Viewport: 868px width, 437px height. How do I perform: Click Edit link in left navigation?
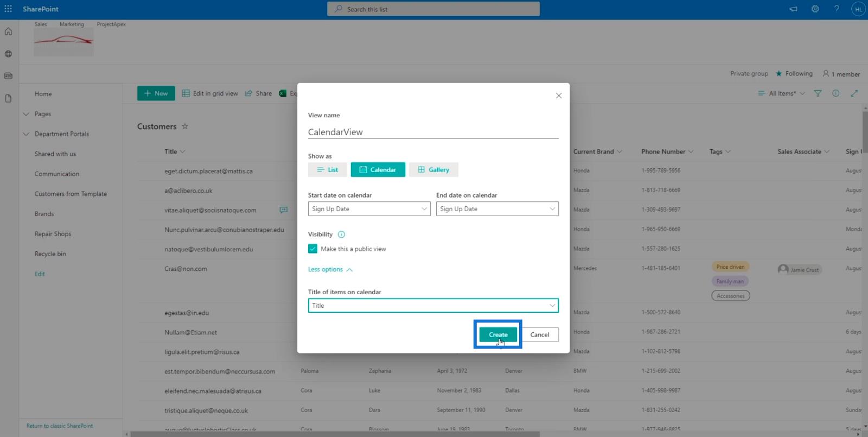40,274
